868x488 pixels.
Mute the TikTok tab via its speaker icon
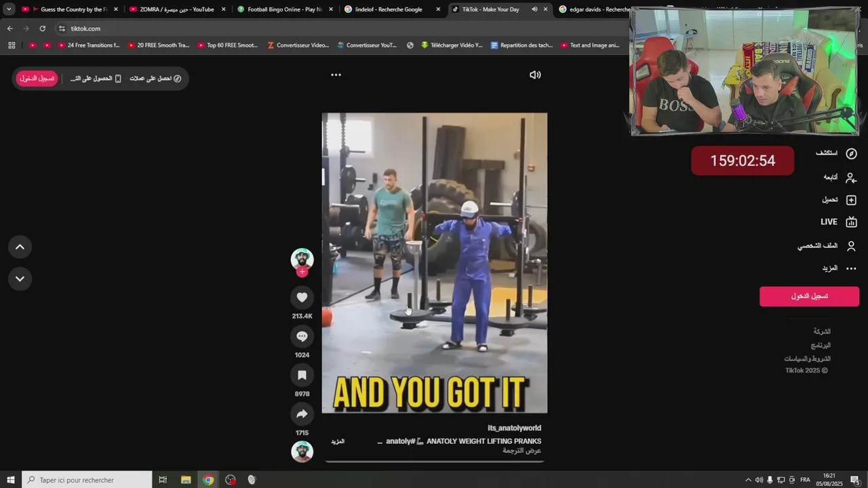(534, 9)
